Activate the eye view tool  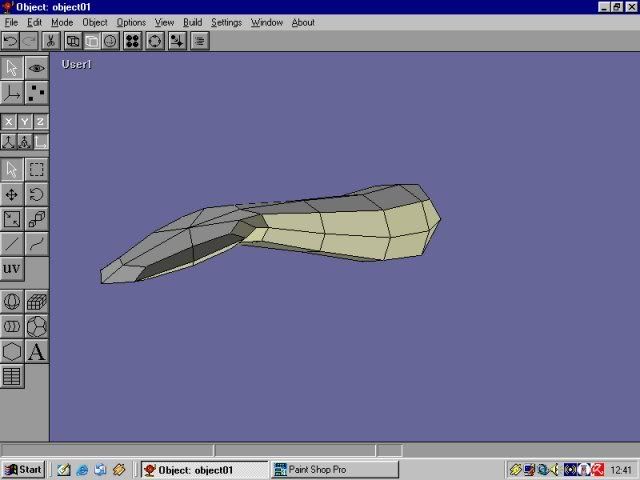pos(36,68)
